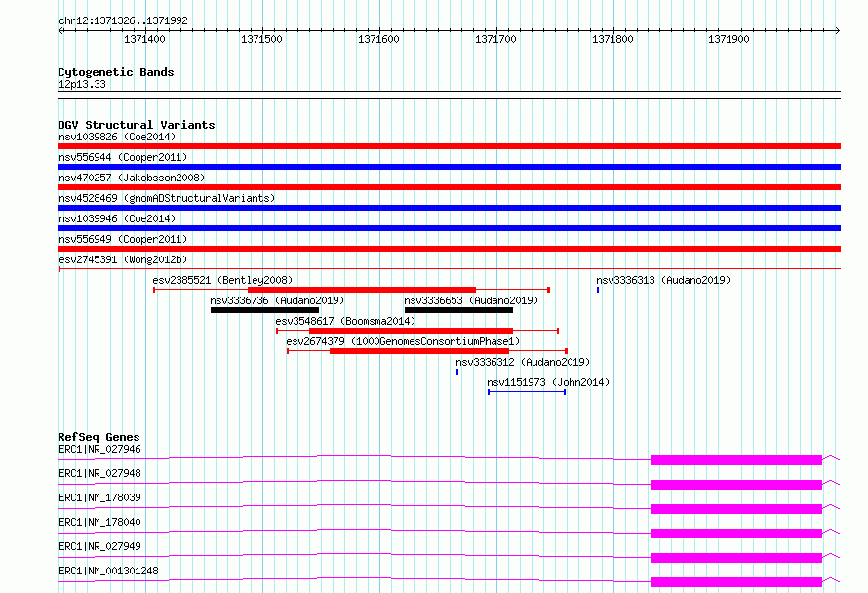
Task: Open variant label nsv470257 (Jakobsson2008)
Action: pos(132,178)
